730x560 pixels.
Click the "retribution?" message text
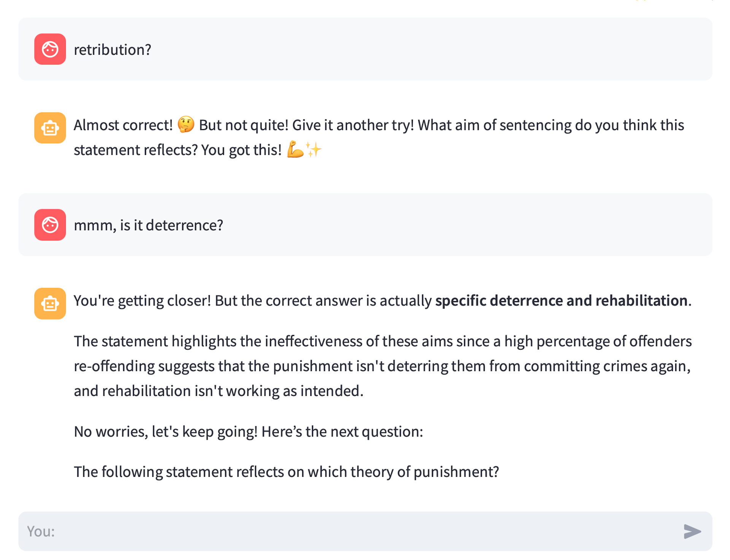click(x=113, y=50)
